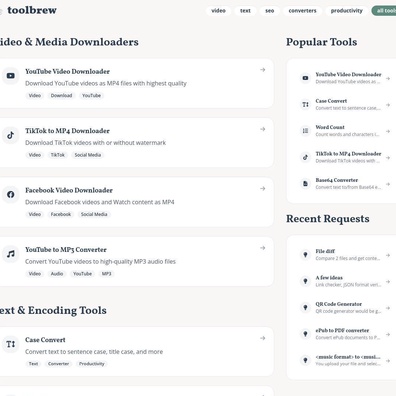Select the text category filter
This screenshot has height=396, width=396.
pyautogui.click(x=245, y=11)
